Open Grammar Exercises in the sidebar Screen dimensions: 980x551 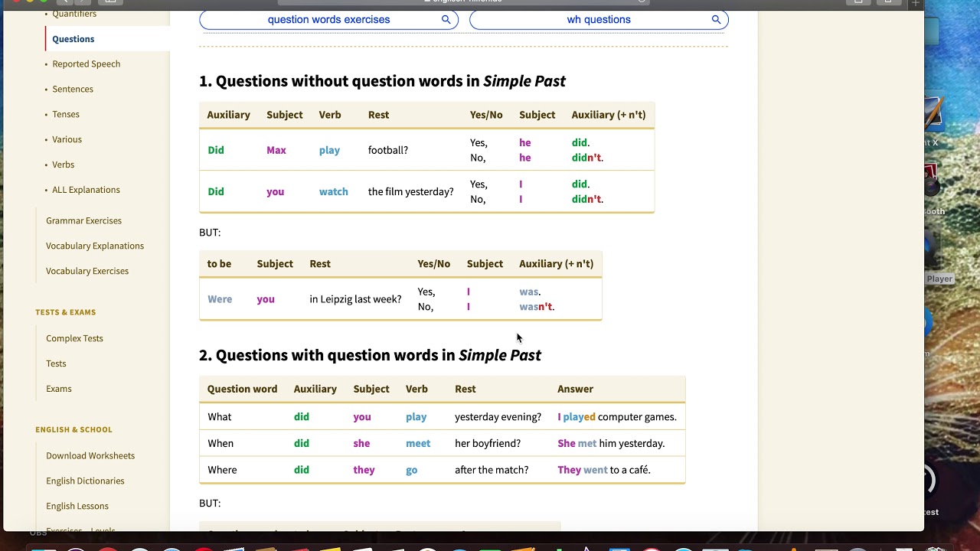[83, 220]
